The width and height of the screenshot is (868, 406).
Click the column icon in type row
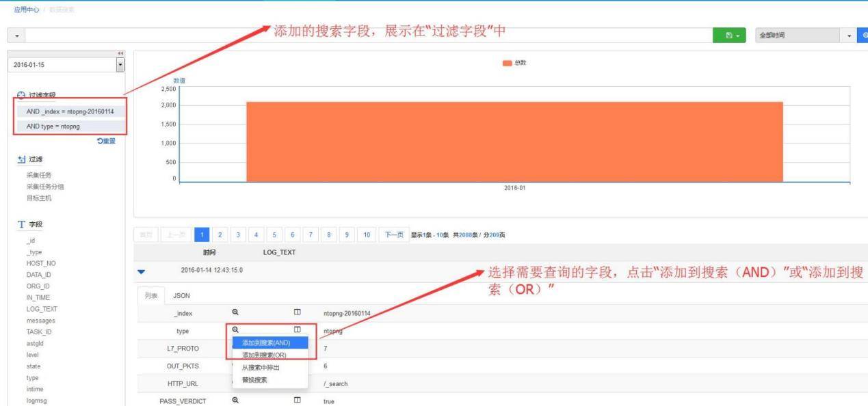click(x=297, y=331)
